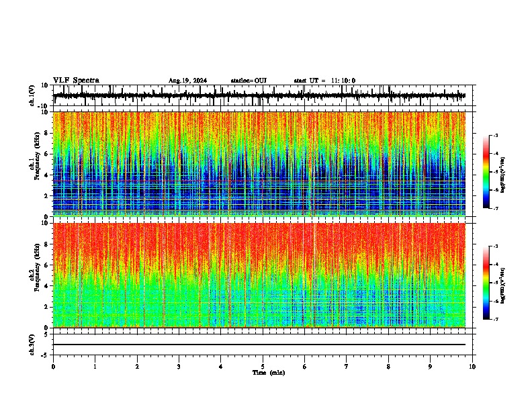Click the 'ch.1(V)' waveform axis label
Image resolution: width=532 pixels, height=411 pixels.
coord(32,95)
